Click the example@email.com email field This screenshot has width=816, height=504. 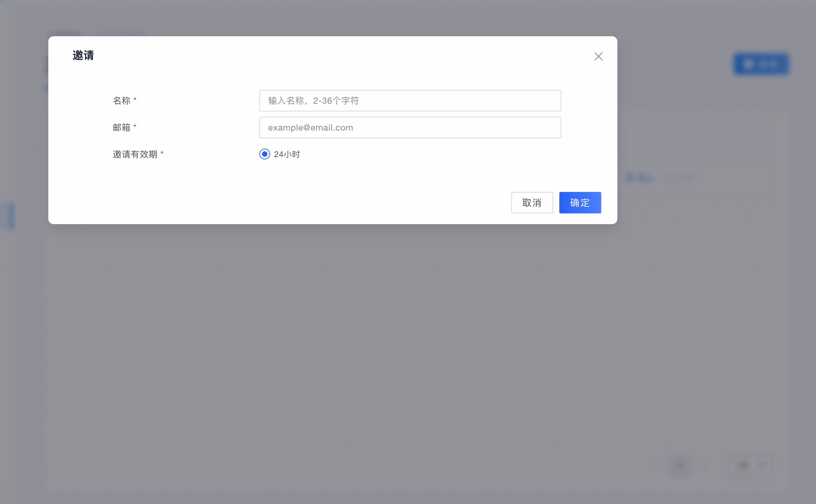pos(410,128)
